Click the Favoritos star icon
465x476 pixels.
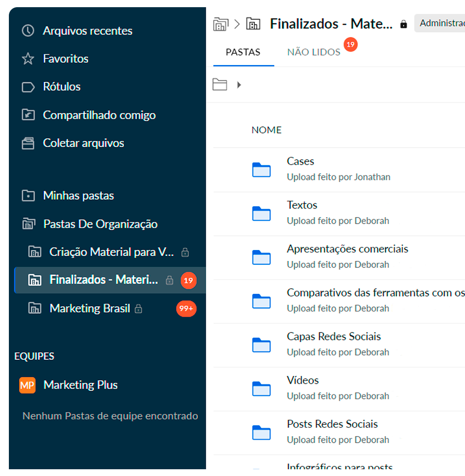tap(28, 59)
